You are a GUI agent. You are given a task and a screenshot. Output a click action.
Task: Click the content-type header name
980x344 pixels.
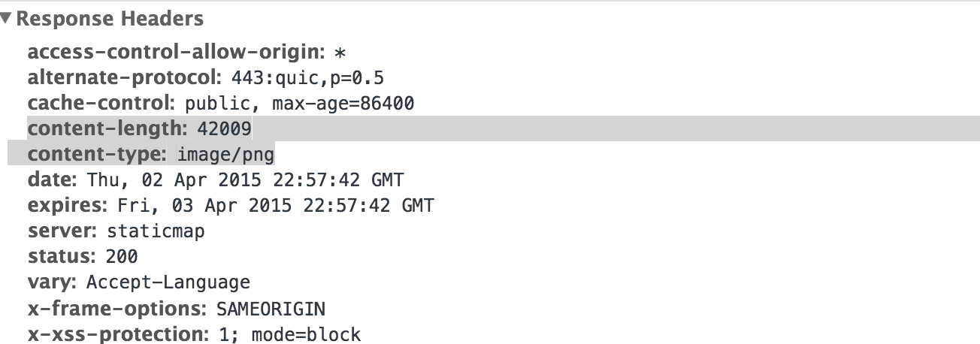click(97, 155)
